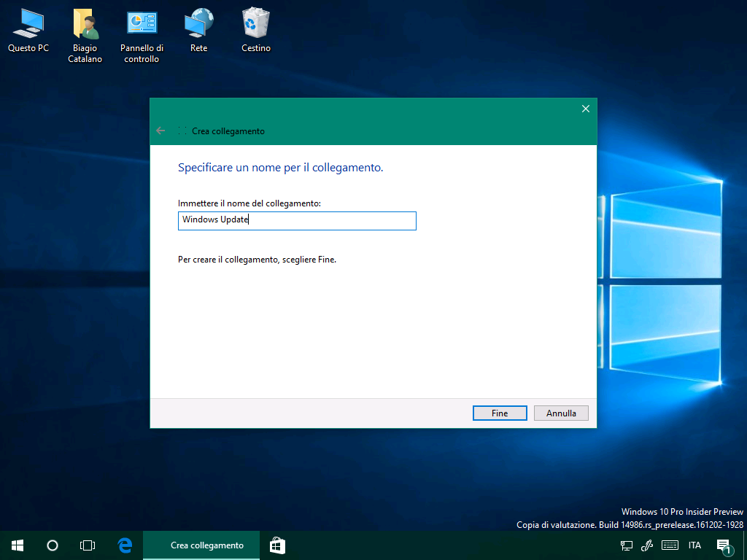Open the Store app from the taskbar

[x=277, y=545]
